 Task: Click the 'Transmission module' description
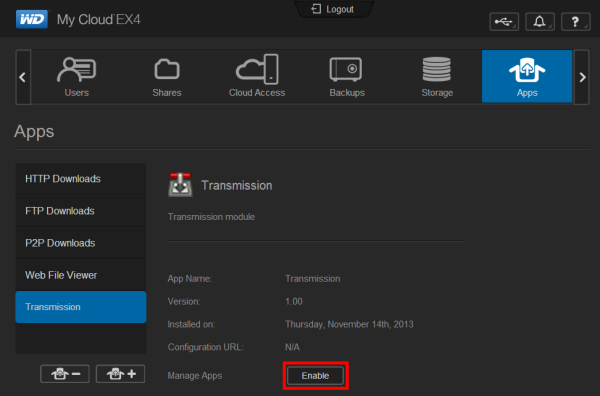coord(211,217)
